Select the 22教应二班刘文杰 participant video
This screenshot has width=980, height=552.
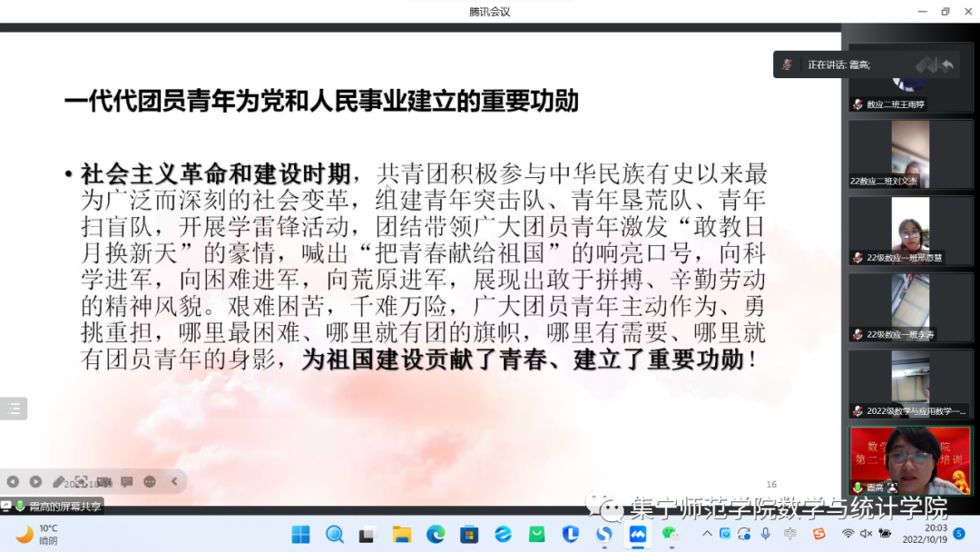(x=909, y=154)
